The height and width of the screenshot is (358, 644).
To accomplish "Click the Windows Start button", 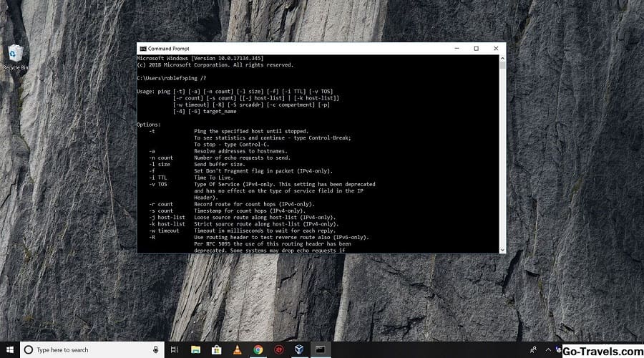I will point(10,349).
